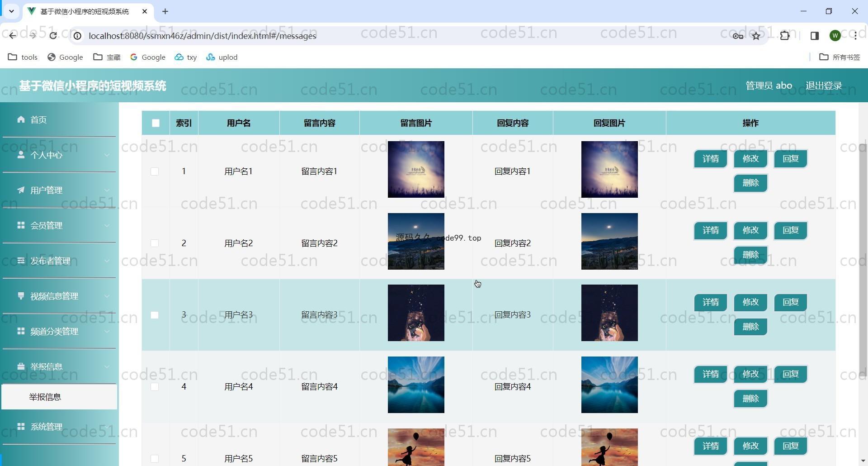
Task: Open 留言图片 thumbnail of 用户名1
Action: [416, 169]
